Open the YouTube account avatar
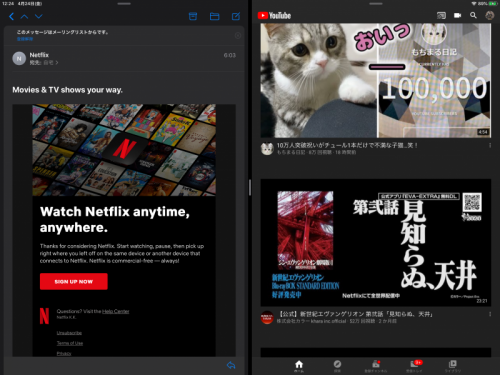 point(489,15)
